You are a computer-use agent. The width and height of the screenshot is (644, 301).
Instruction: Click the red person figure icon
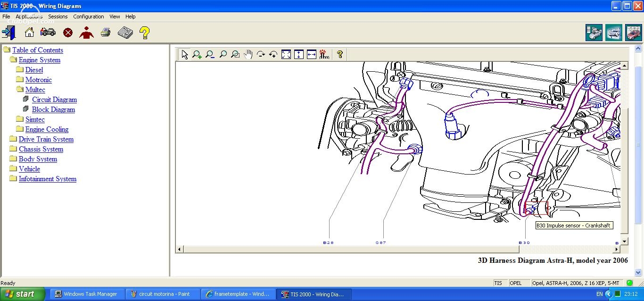pyautogui.click(x=87, y=33)
